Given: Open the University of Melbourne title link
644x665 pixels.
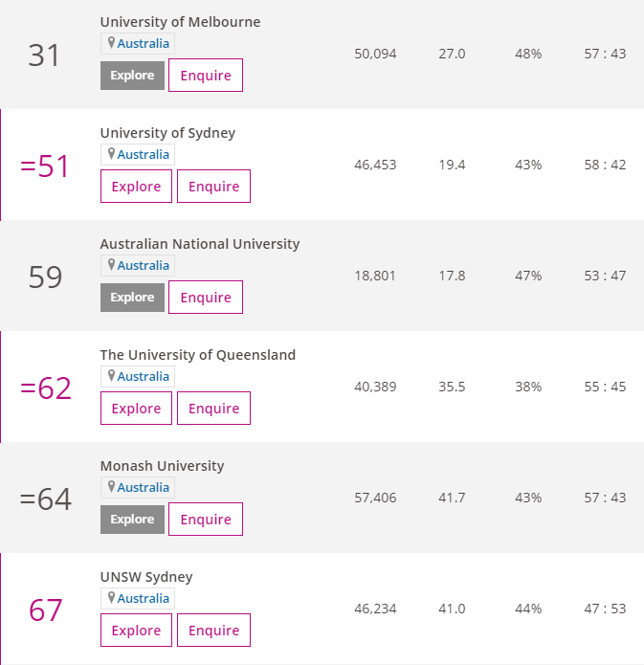Looking at the screenshot, I should 180,22.
